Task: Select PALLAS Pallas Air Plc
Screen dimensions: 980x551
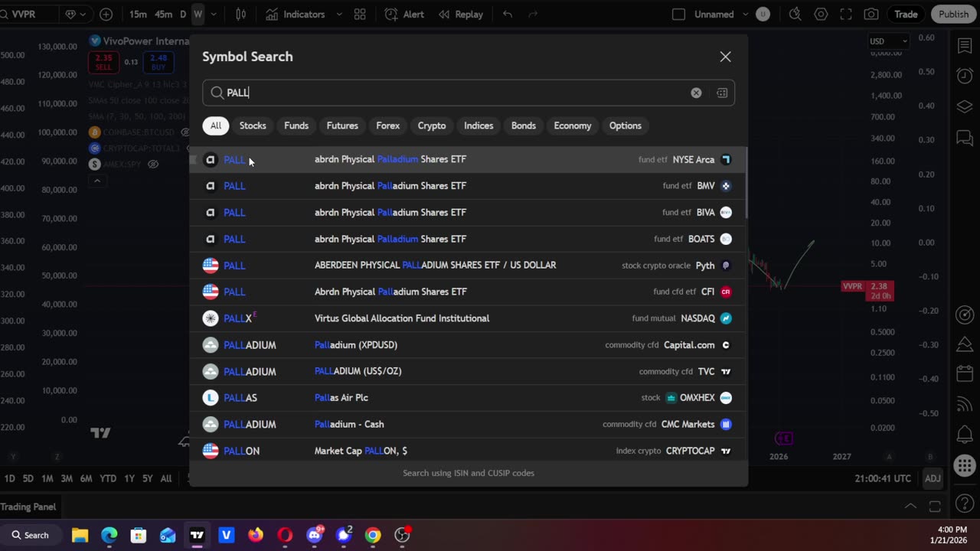Action: tap(468, 398)
